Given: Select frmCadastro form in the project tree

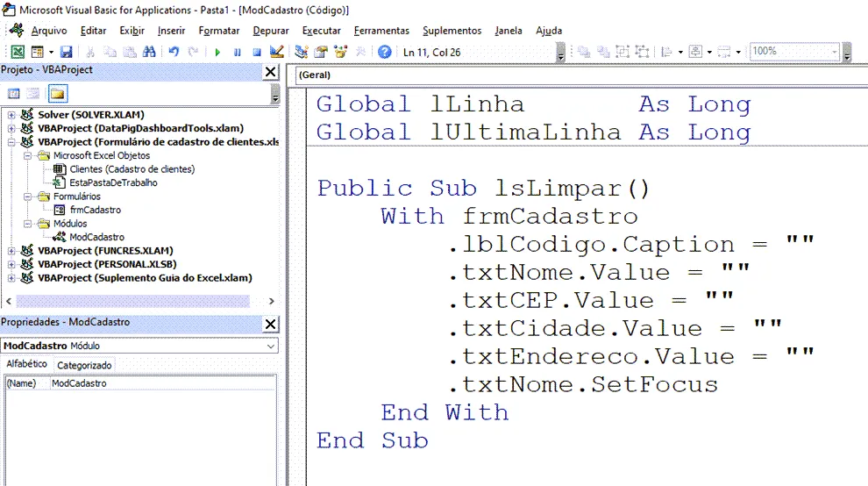Looking at the screenshot, I should [96, 210].
